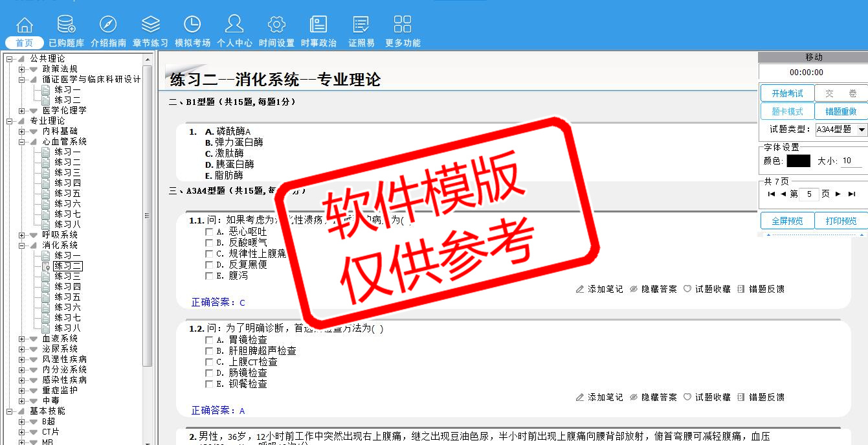The image size is (868, 445).
Task: Click the 全屏预览 button
Action: [x=787, y=221]
